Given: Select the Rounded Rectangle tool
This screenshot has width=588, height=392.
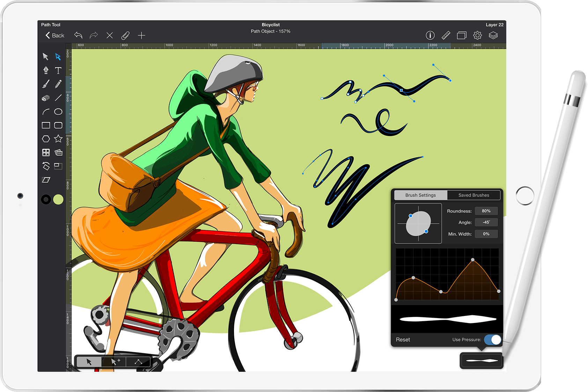Looking at the screenshot, I should click(58, 125).
